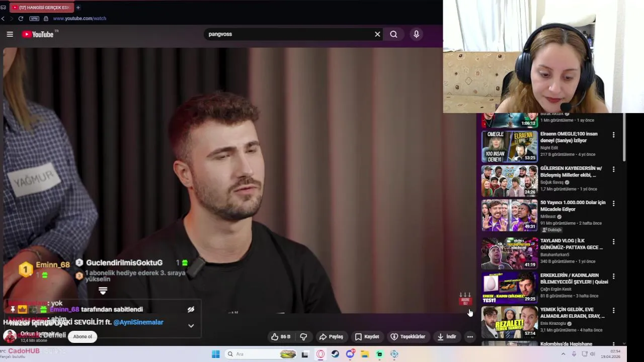
Task: Toggle the browser VPN badge
Action: click(34, 19)
